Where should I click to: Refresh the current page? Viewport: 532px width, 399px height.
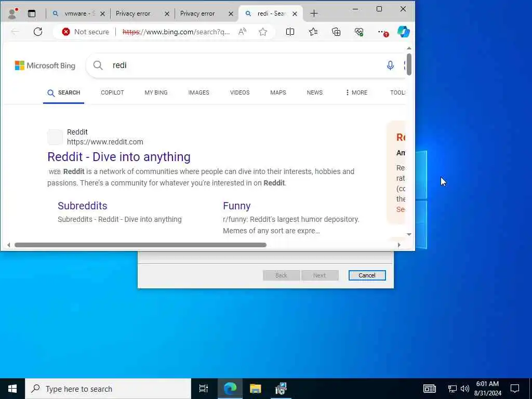click(37, 32)
